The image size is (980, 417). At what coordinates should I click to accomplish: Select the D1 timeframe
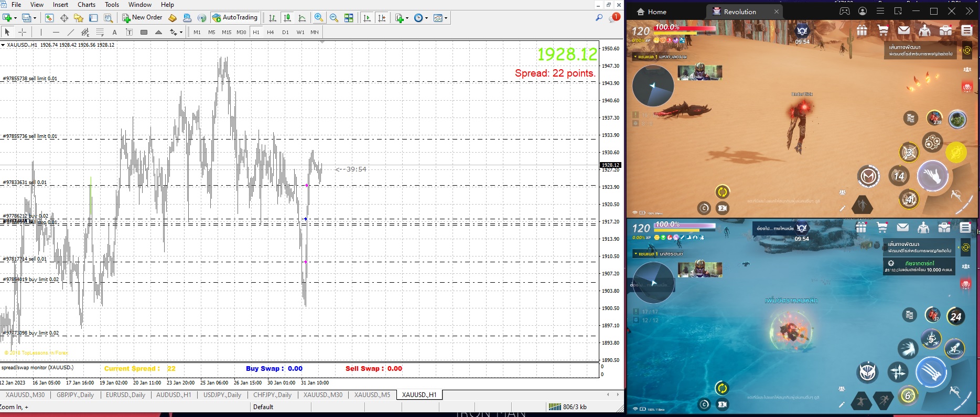click(285, 32)
